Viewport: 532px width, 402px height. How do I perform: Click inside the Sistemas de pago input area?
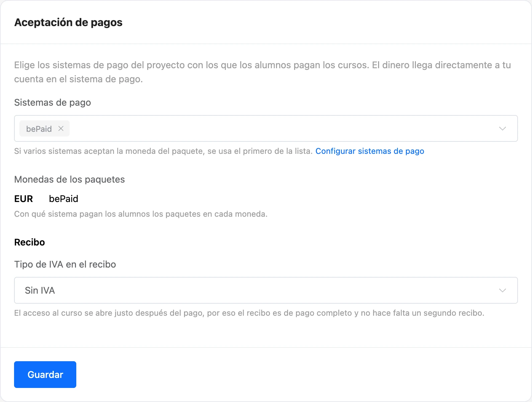pyautogui.click(x=266, y=128)
